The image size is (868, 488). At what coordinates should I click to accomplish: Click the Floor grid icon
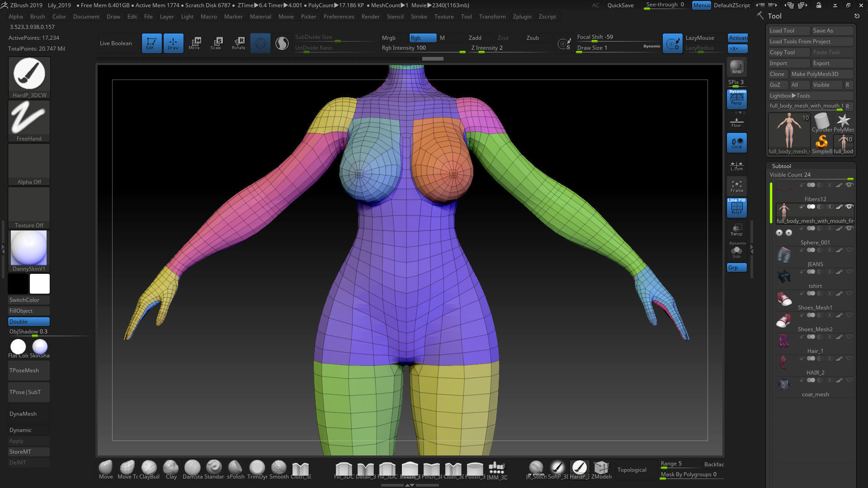736,122
